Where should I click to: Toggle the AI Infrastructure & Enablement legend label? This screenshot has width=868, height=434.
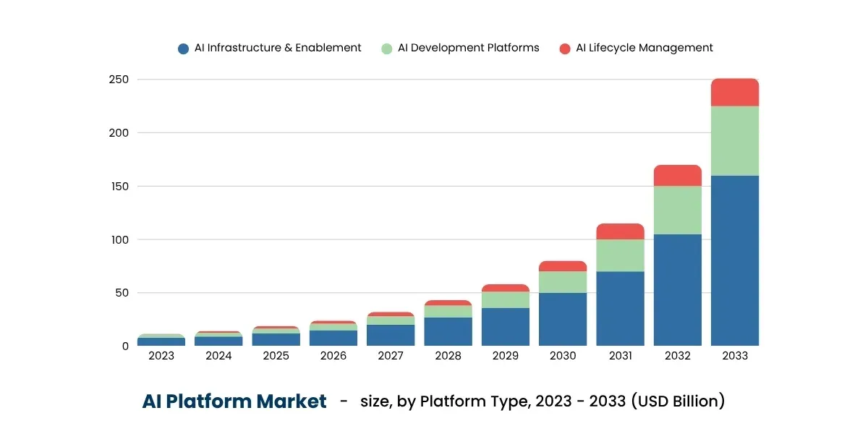point(278,48)
